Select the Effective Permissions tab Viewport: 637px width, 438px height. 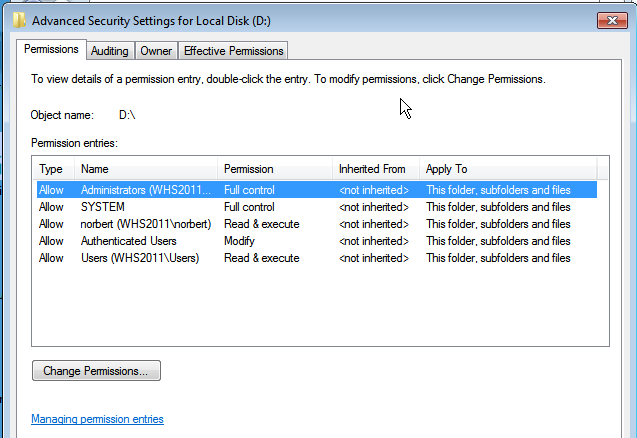pos(234,51)
